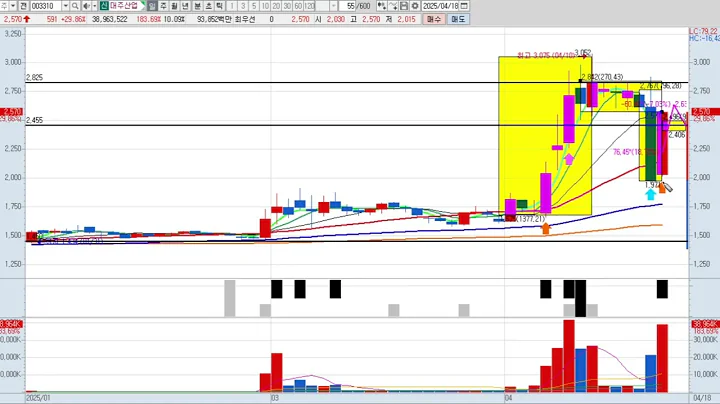Click the 대주산업 stock name label
The image size is (720, 404).
point(124,6)
